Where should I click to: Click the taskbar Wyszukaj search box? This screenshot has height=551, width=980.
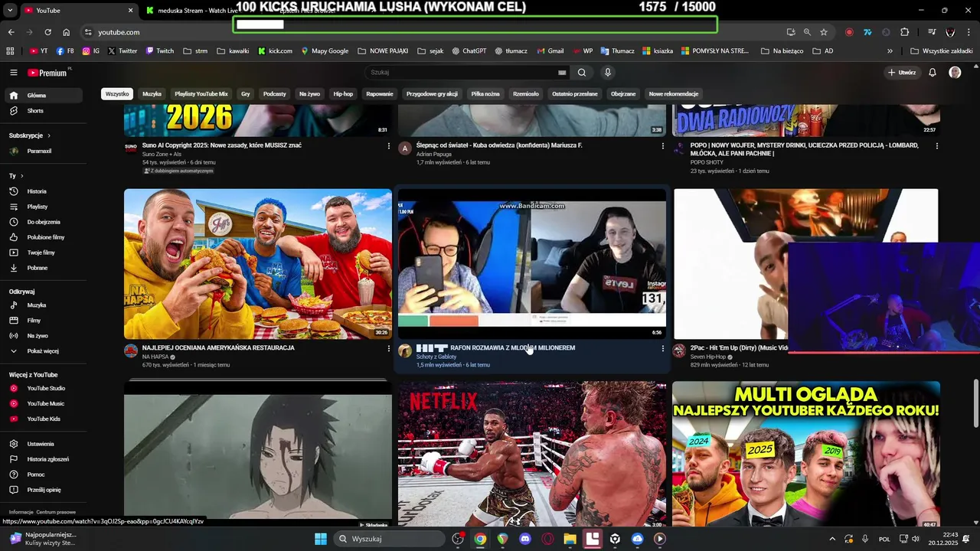coord(390,539)
